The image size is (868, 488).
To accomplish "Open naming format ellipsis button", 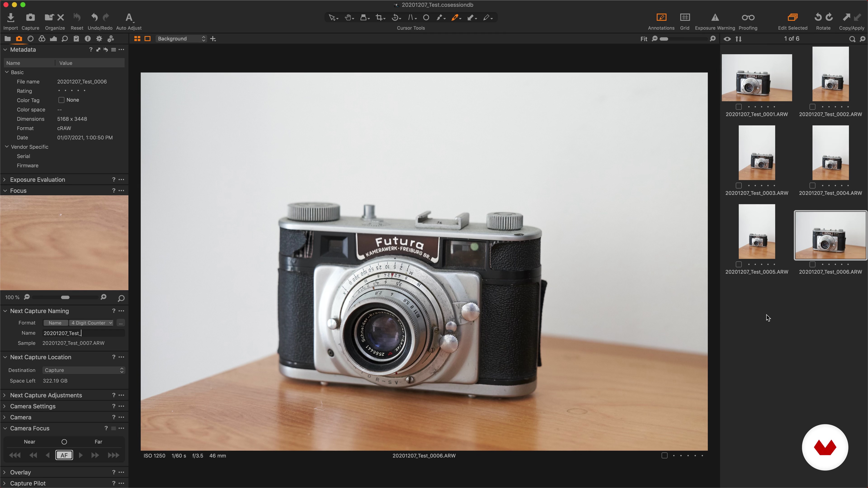I will pos(121,323).
